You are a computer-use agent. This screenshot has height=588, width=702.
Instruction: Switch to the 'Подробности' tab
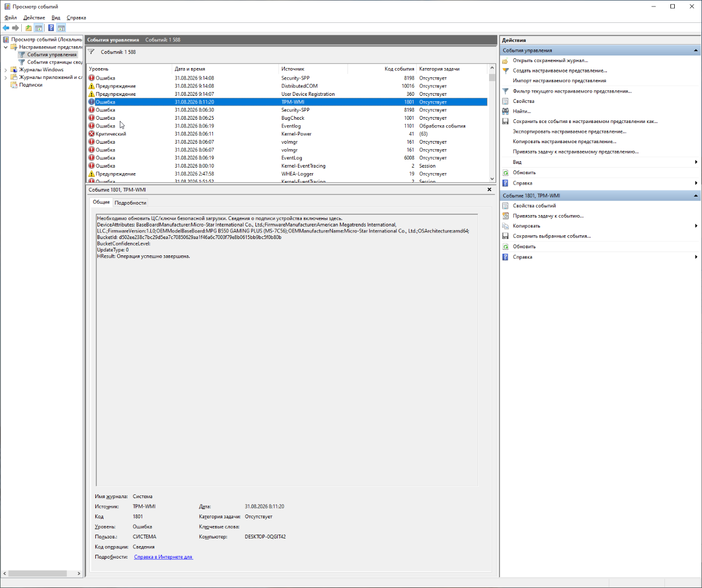point(130,203)
